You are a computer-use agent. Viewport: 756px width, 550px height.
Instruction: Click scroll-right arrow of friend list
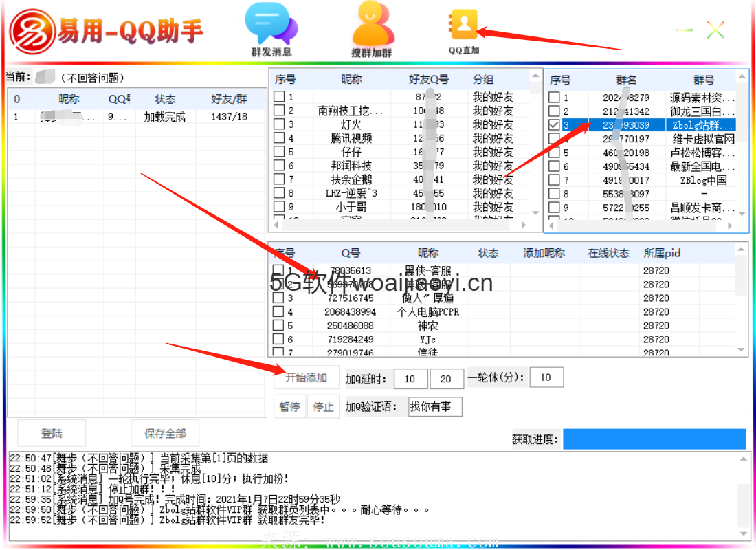tap(524, 225)
